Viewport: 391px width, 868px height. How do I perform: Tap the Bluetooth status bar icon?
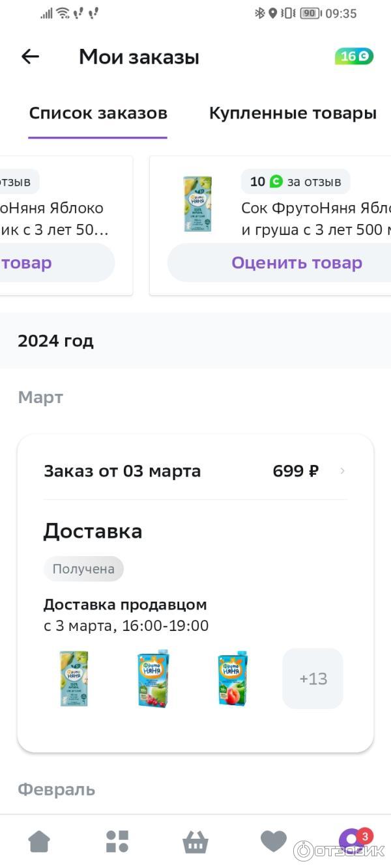coord(259,13)
